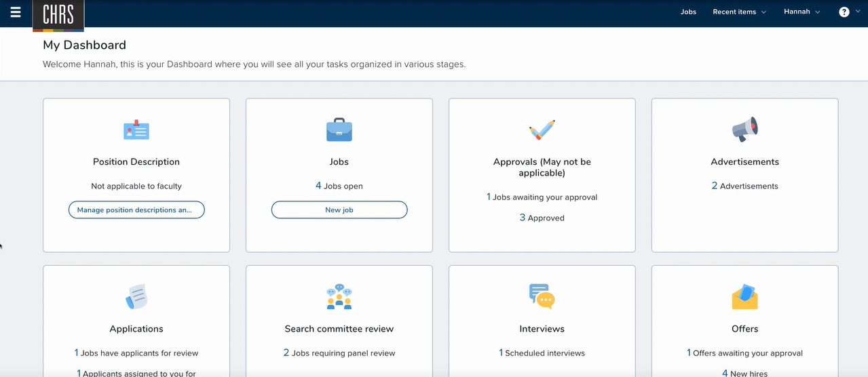Click the CHRS logo

point(58,16)
